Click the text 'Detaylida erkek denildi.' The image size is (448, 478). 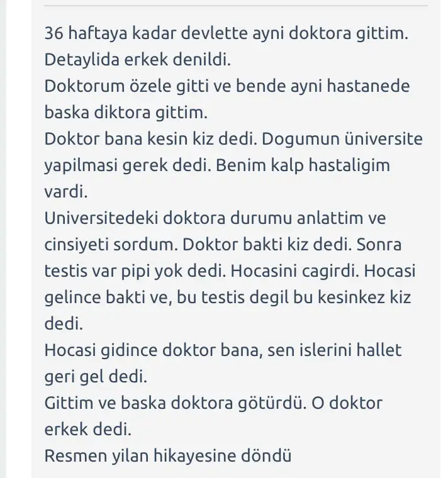[138, 59]
